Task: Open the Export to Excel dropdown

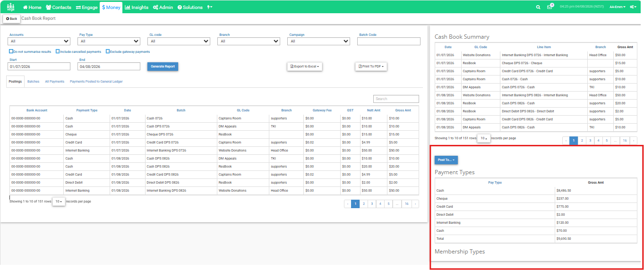Action: coord(305,67)
